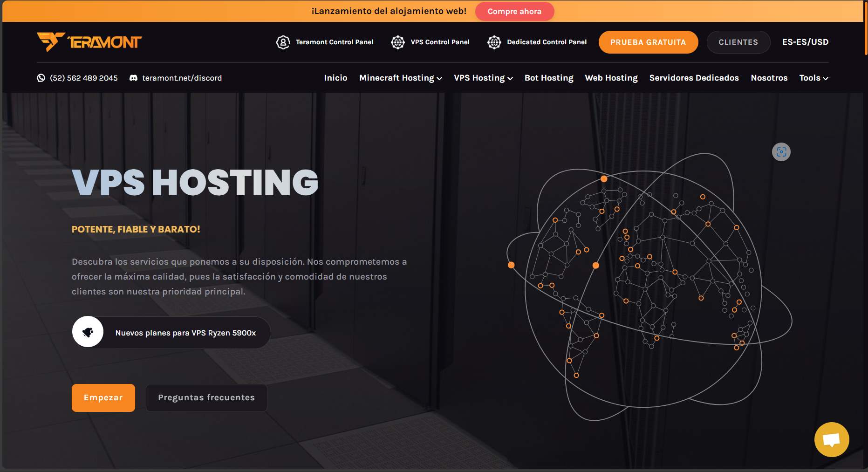Open the teramont.net/discord link
The height and width of the screenshot is (472, 868).
182,78
